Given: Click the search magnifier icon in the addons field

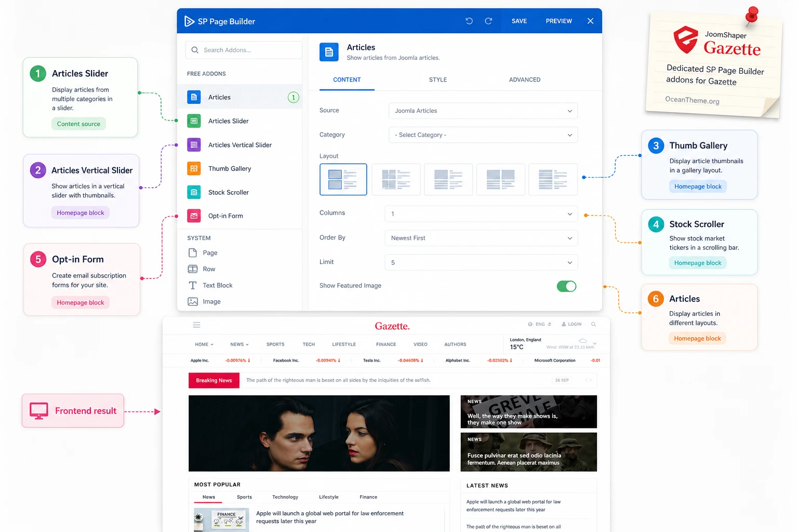Looking at the screenshot, I should pyautogui.click(x=195, y=50).
